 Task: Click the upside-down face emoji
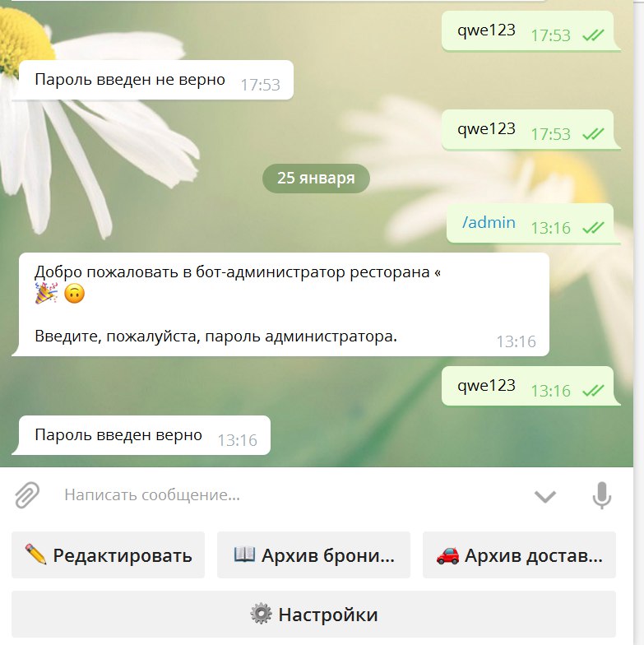(x=74, y=293)
